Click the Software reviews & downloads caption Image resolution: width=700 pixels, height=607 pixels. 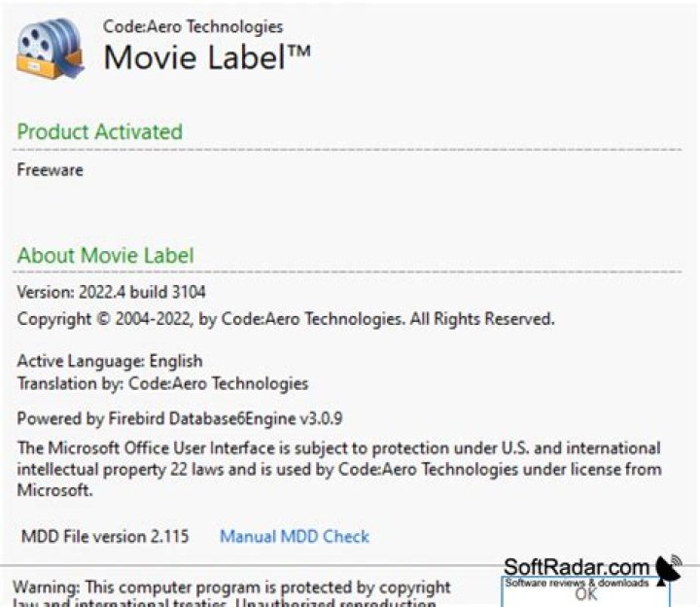click(577, 583)
